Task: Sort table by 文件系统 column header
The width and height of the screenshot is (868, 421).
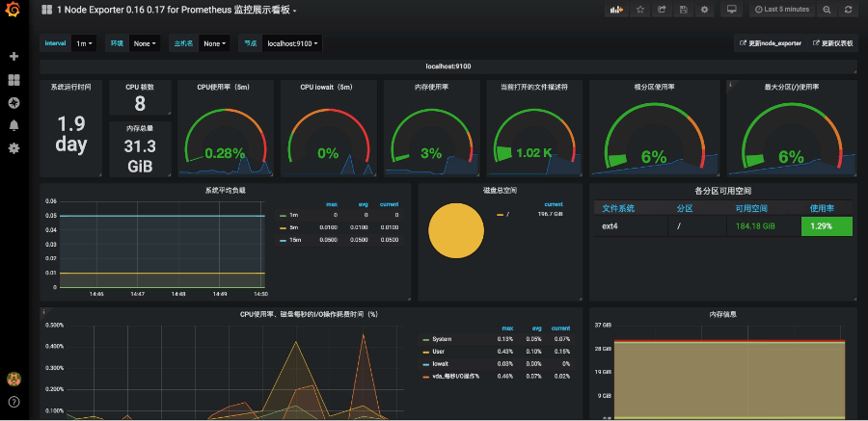Action: coord(618,208)
